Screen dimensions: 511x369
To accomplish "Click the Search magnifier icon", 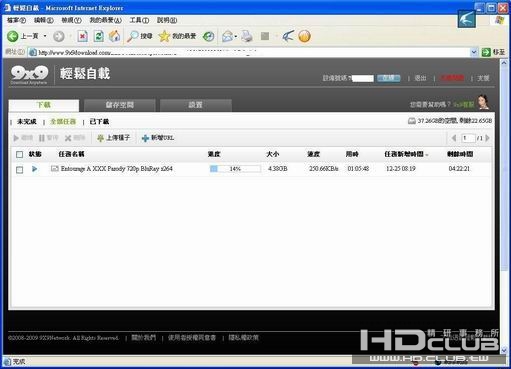I will tap(132, 36).
